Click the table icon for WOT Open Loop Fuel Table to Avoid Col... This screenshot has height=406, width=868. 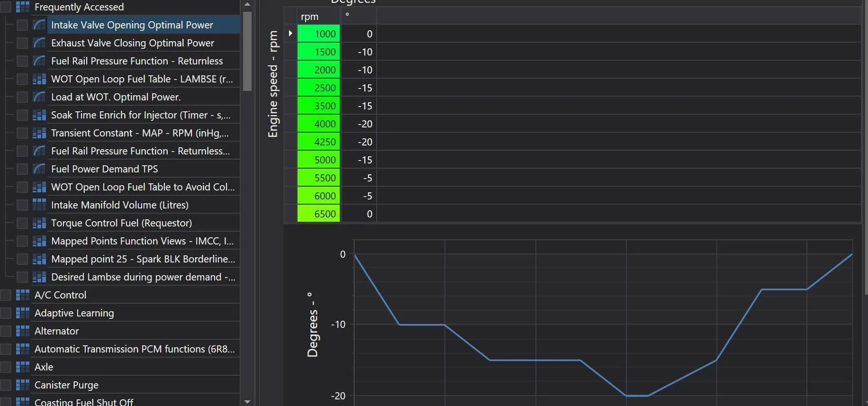(x=39, y=187)
